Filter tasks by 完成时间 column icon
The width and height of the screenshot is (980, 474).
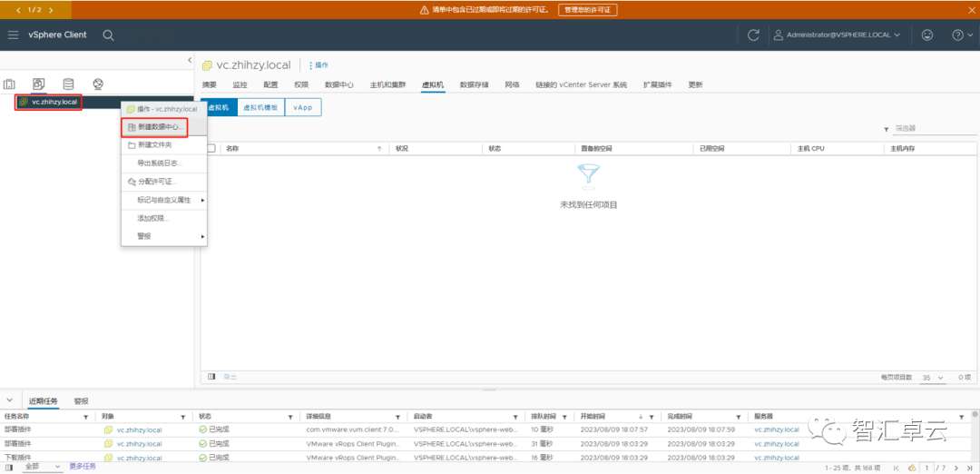click(x=738, y=417)
